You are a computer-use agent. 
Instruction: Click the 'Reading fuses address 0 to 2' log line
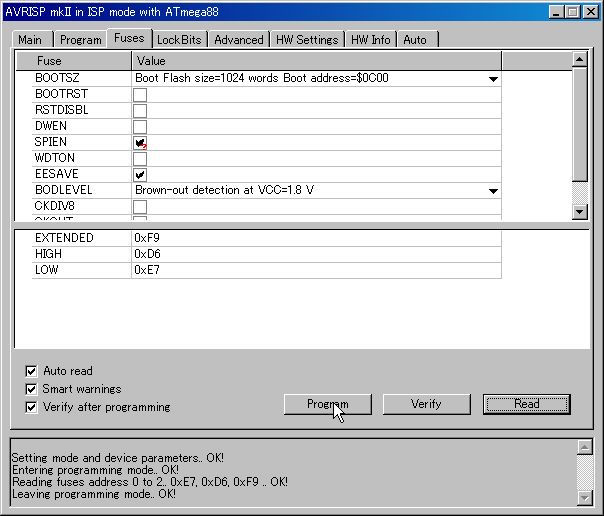pos(150,482)
